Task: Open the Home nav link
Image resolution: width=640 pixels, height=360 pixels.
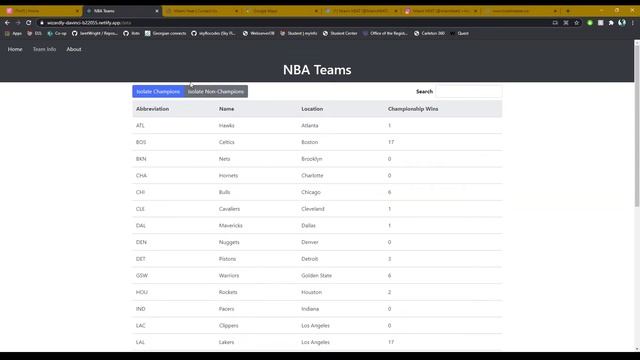Action: tap(15, 49)
